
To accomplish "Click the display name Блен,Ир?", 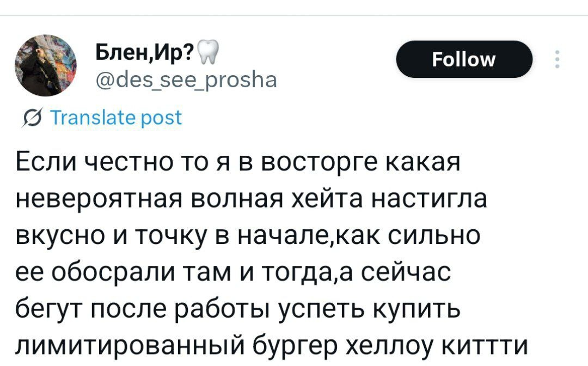I will (145, 53).
